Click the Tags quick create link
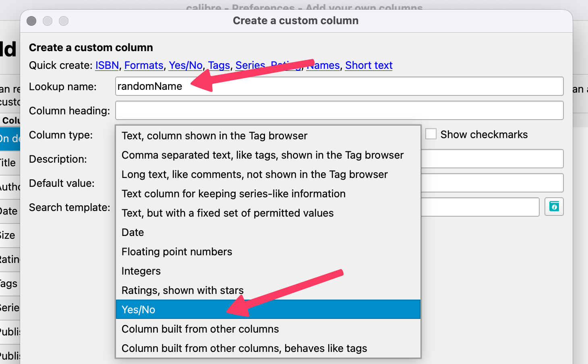Image resolution: width=588 pixels, height=364 pixels. pyautogui.click(x=219, y=65)
